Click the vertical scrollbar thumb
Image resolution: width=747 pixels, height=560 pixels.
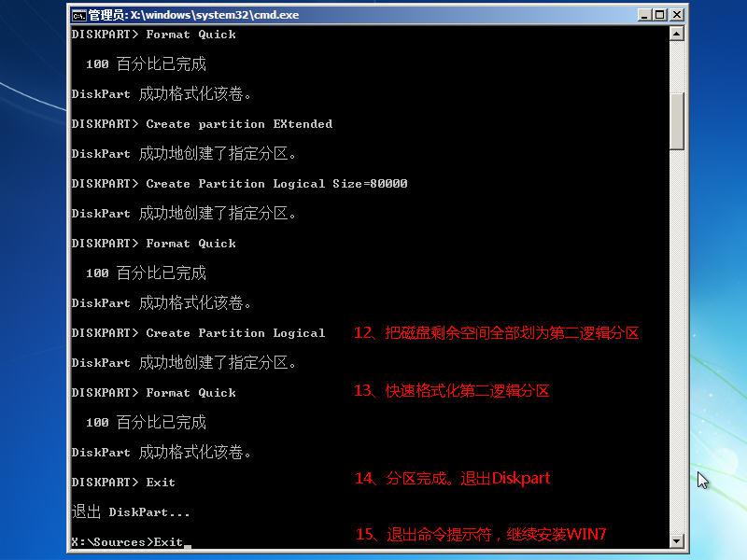click(676, 121)
